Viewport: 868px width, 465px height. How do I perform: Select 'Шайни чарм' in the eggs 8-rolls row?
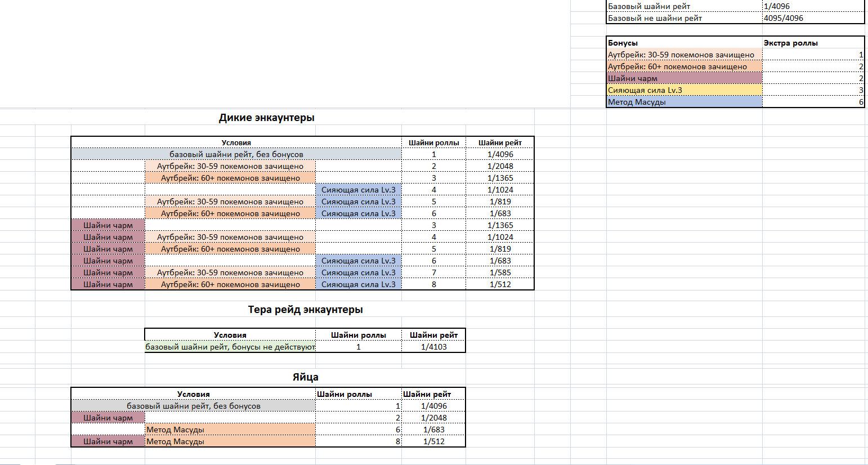[x=108, y=441]
